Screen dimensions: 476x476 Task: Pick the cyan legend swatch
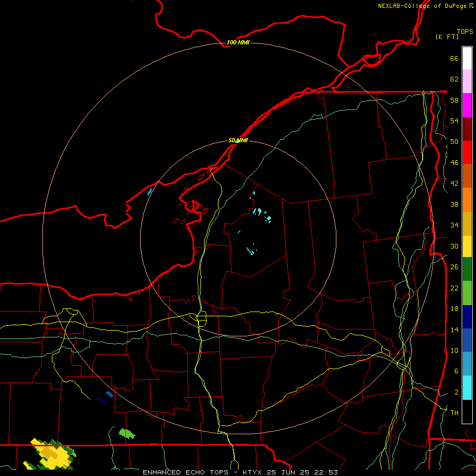467,388
